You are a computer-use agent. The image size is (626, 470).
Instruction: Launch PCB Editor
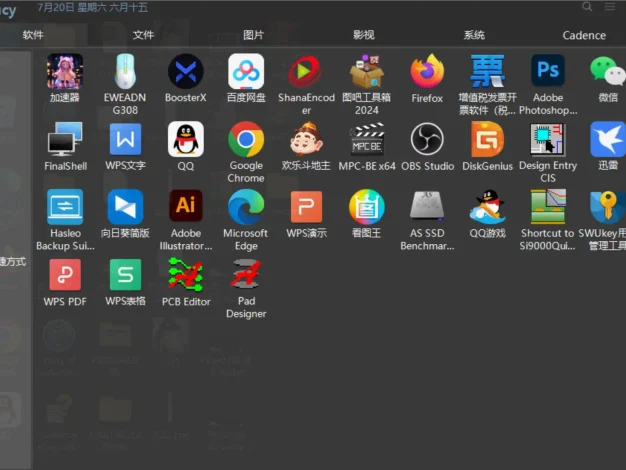tap(186, 275)
